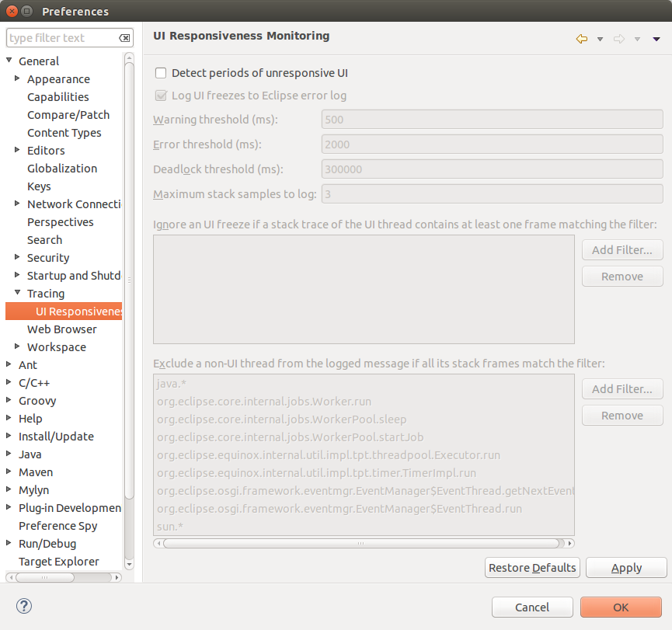This screenshot has height=630, width=672.
Task: Collapse the General tree node
Action: 9,61
